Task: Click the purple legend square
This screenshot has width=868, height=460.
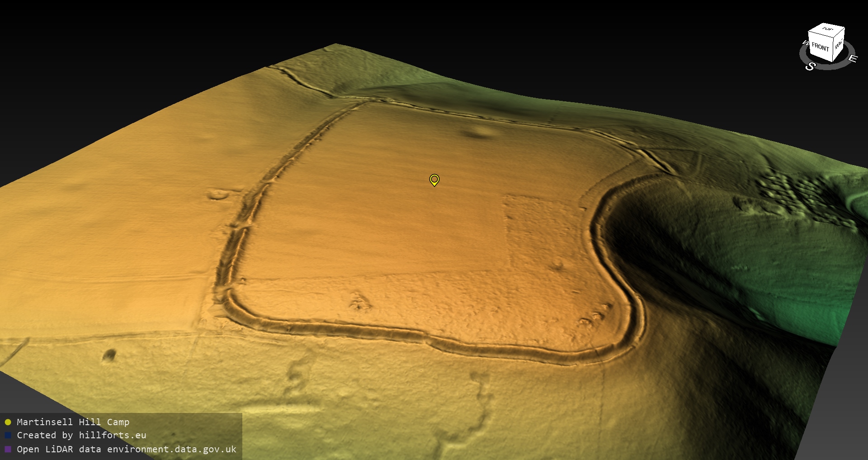Action: [8, 449]
